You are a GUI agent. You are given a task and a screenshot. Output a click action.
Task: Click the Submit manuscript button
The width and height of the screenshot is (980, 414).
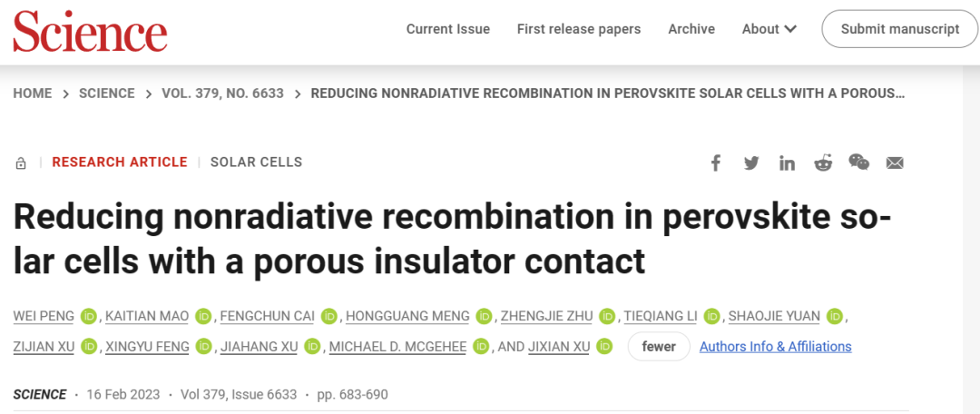tap(900, 29)
